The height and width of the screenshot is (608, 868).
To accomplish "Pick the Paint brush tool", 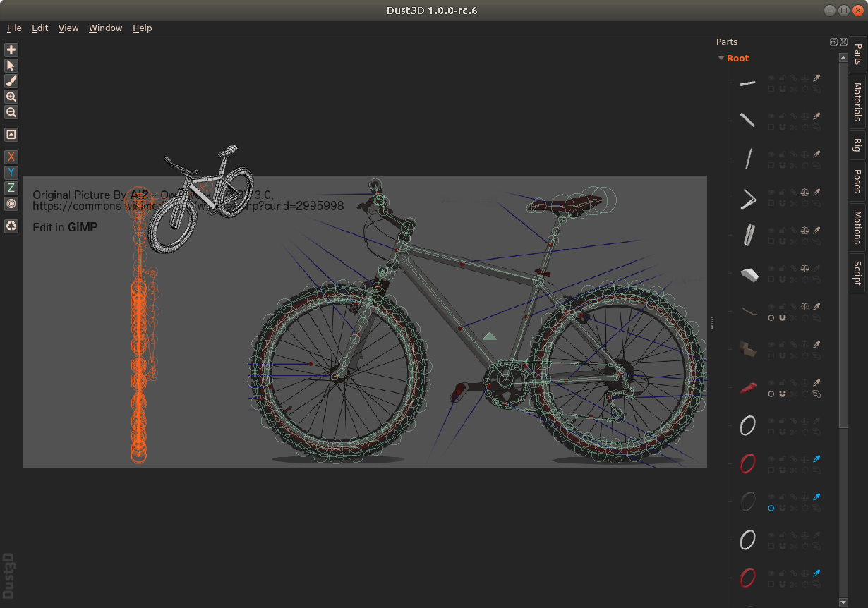I will 11,81.
